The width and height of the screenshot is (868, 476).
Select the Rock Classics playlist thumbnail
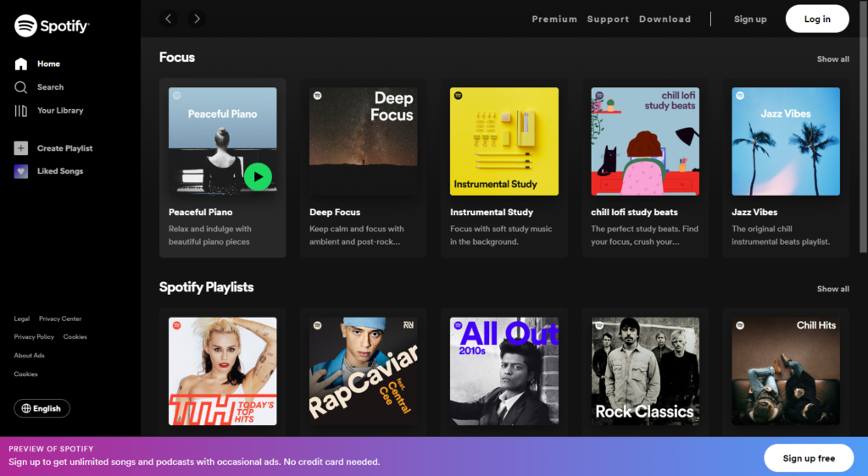pyautogui.click(x=644, y=371)
